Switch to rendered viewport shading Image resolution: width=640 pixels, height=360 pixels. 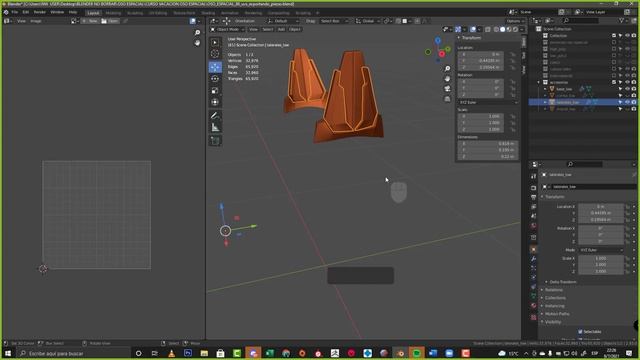tap(516, 29)
